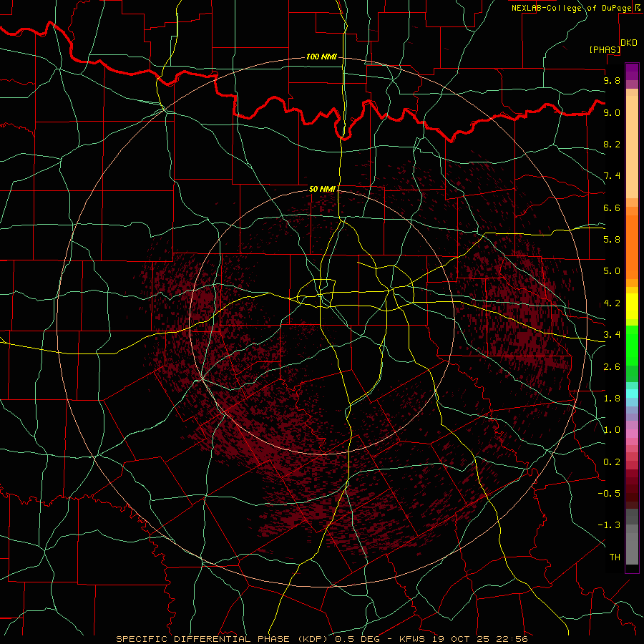Click the bright green color bar segment
Screen dimensions: 644x644
(x=632, y=346)
